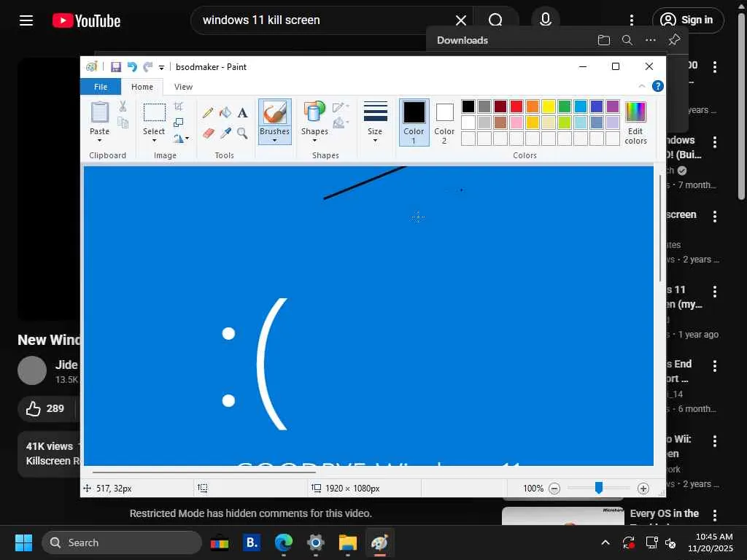
Task: Switch to the Home ribbon tab
Action: click(x=142, y=87)
